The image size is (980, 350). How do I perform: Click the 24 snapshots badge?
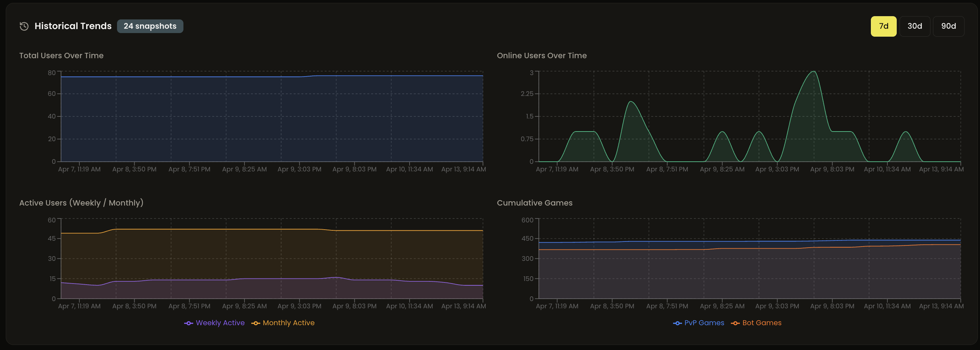pos(150,26)
